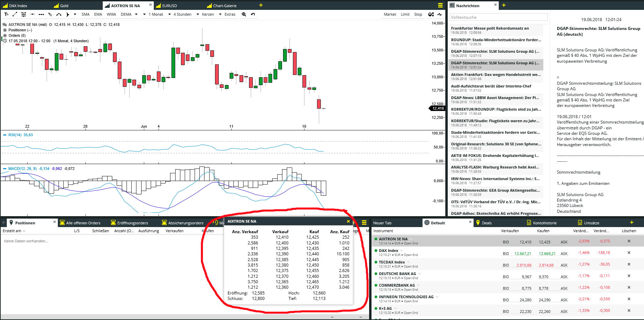The image size is (644, 320).
Task: Toggle Orders (0) visibility on the chart
Action: [x=5, y=35]
